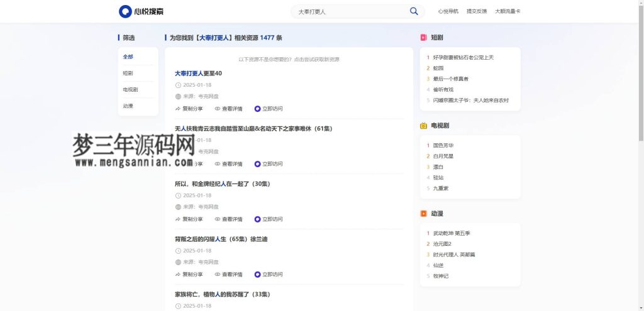Click circle visit icon for 背叛之后的闪耀人生
Viewport: 644px width, 311px height.
pos(257,275)
